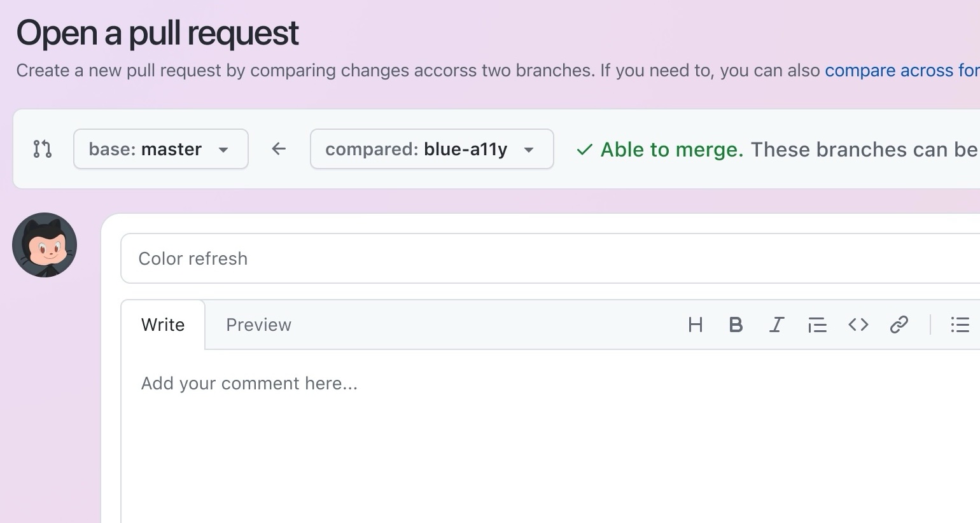980x523 pixels.
Task: Click the green checkmark next to Able to merge
Action: (x=583, y=150)
